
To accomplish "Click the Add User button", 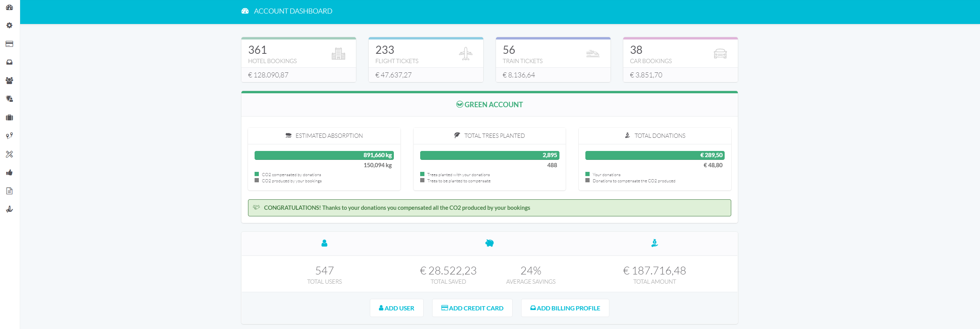I will click(x=397, y=308).
